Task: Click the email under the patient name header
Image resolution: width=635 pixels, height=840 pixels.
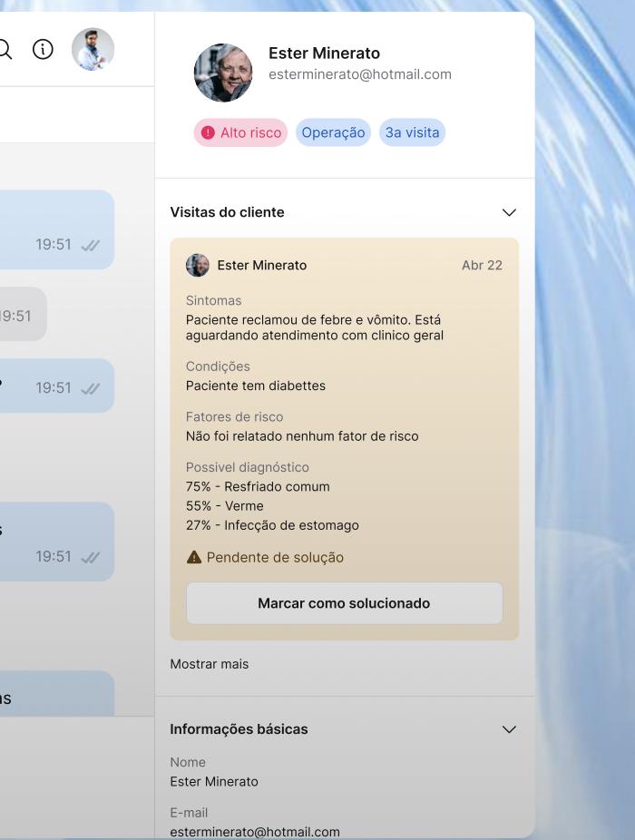Action: 360,73
